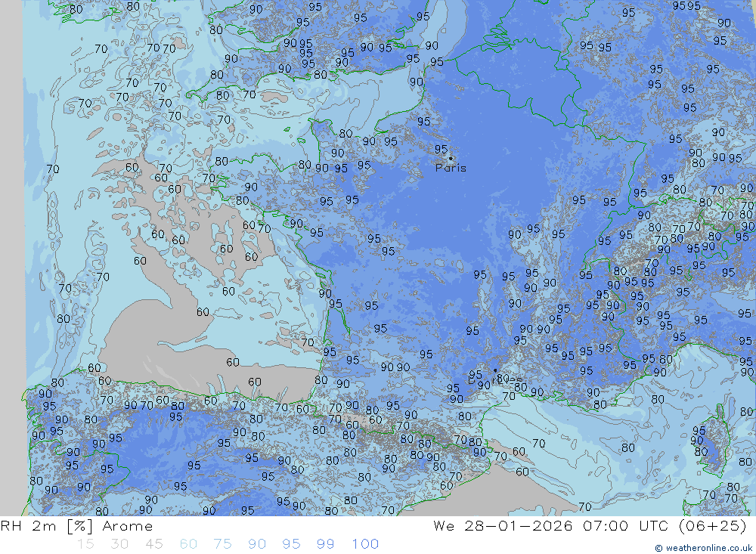Open the weatheronline.co.uk copyright link

[703, 548]
